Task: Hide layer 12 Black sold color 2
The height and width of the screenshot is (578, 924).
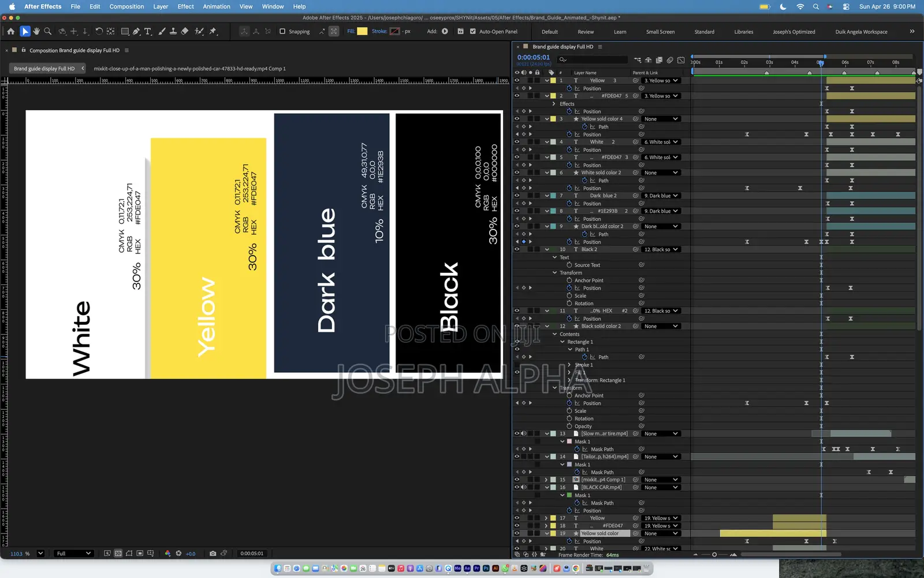Action: [x=517, y=326]
